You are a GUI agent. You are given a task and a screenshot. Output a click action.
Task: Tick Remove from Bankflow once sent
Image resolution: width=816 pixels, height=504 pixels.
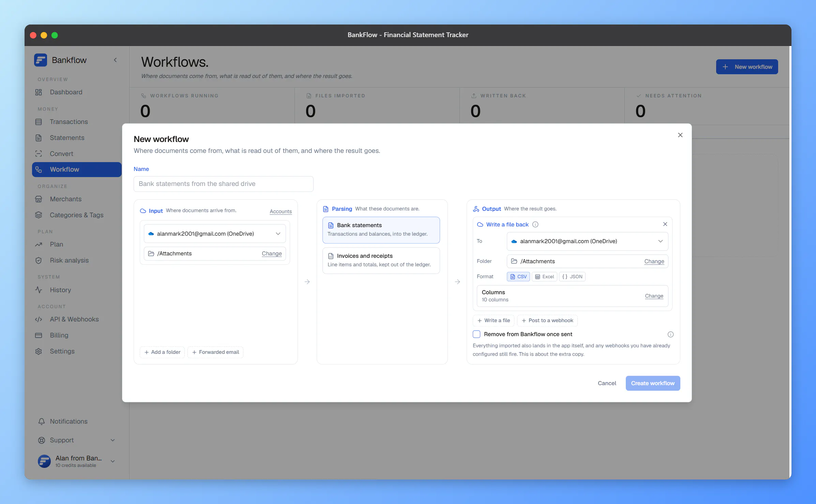(x=477, y=334)
